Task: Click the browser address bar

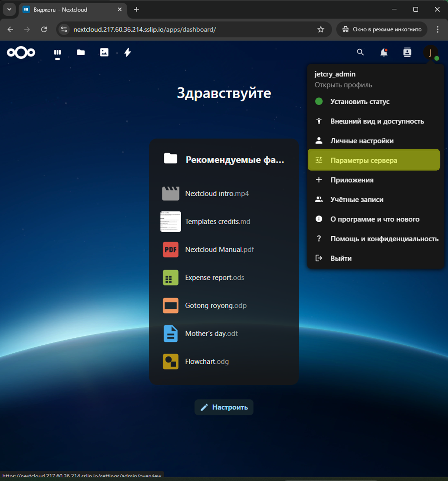Action: tap(194, 30)
